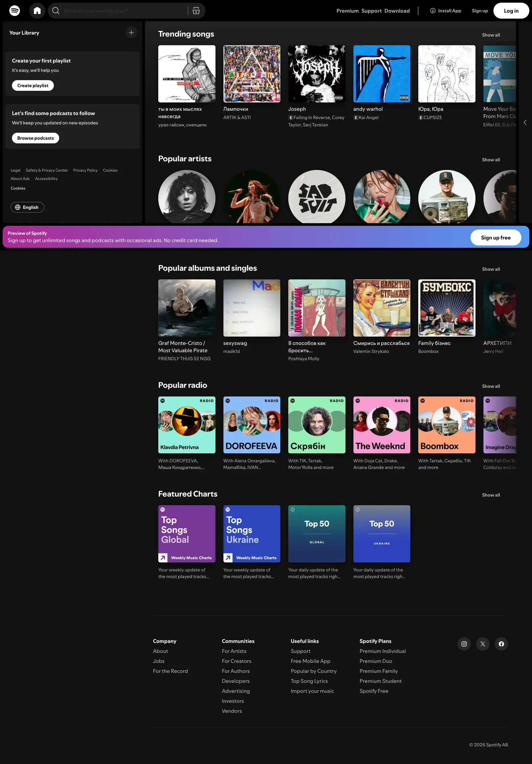The width and height of the screenshot is (532, 764).
Task: Open the Browse icon in search bar
Action: click(x=196, y=11)
